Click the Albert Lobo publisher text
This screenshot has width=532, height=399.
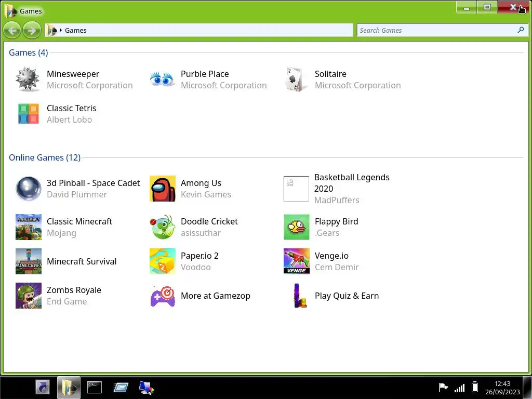pos(69,119)
